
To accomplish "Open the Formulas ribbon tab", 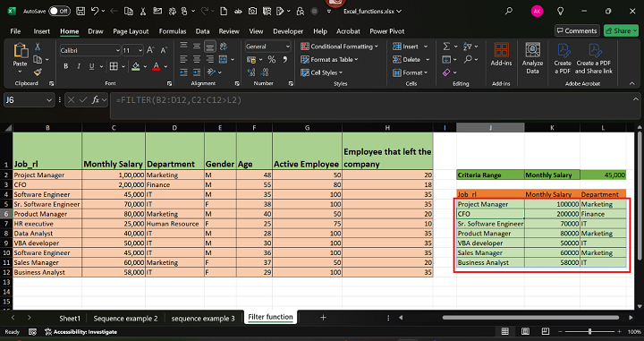I will click(173, 31).
